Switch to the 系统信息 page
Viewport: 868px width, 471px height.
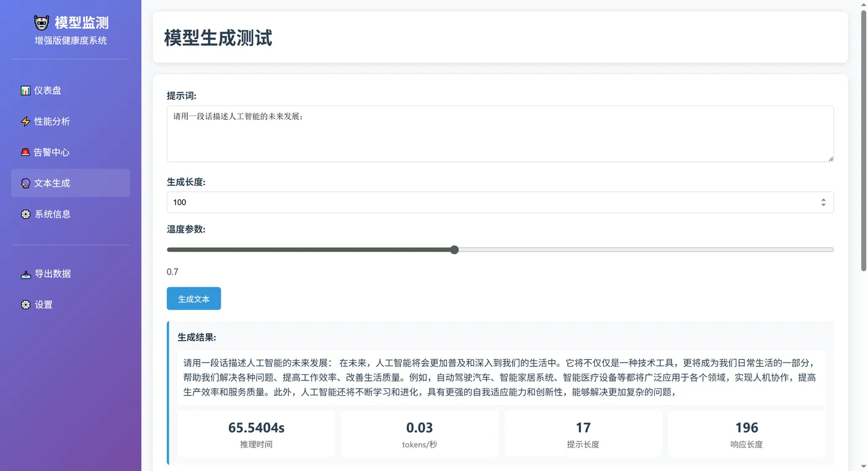click(52, 213)
